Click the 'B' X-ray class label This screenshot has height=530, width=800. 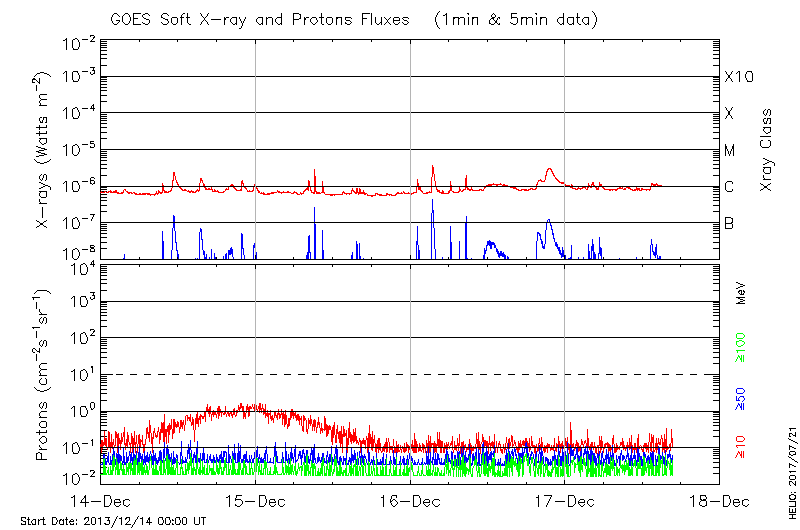click(729, 223)
